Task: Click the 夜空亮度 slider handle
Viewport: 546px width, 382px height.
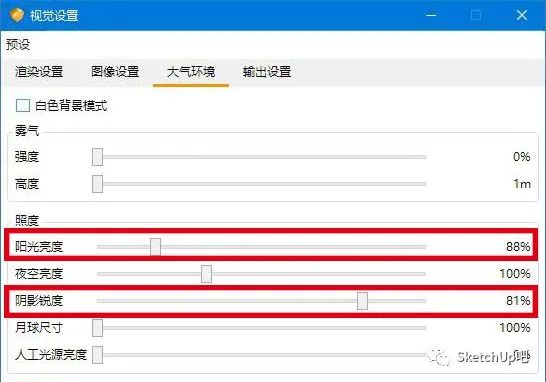Action: 206,274
